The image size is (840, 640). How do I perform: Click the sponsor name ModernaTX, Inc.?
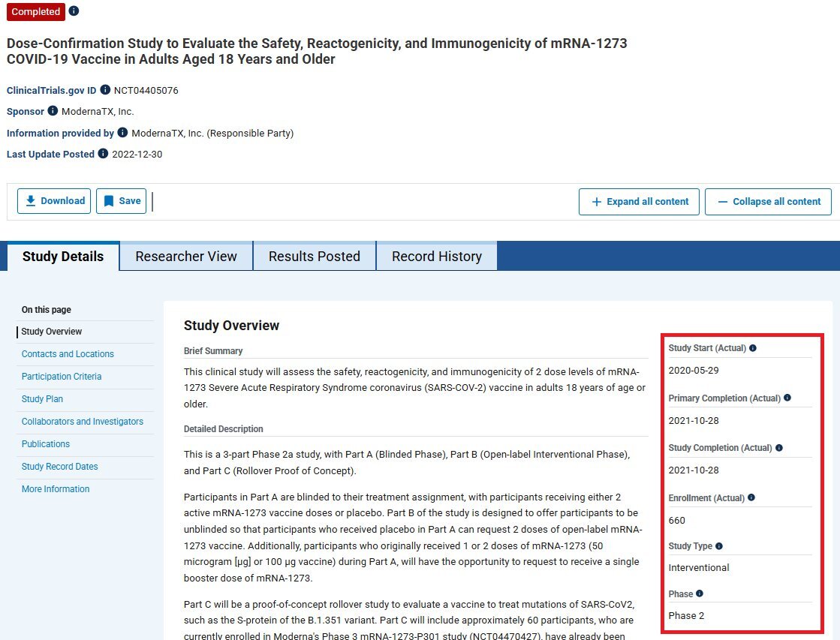point(98,111)
